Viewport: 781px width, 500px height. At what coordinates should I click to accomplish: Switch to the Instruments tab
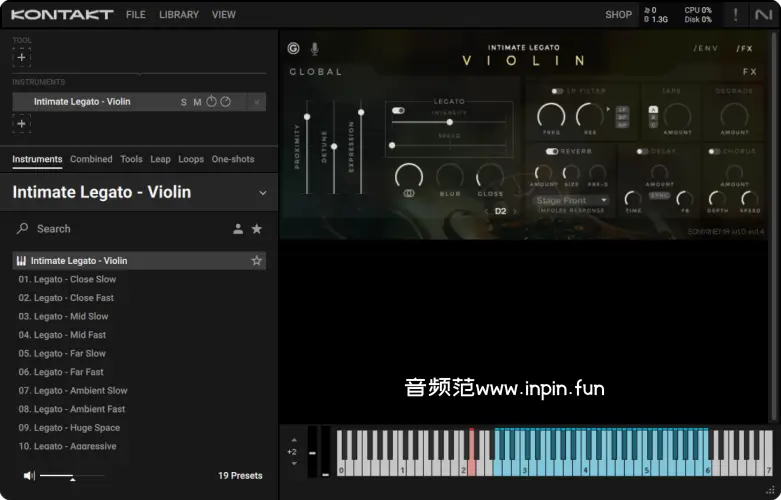click(x=37, y=159)
